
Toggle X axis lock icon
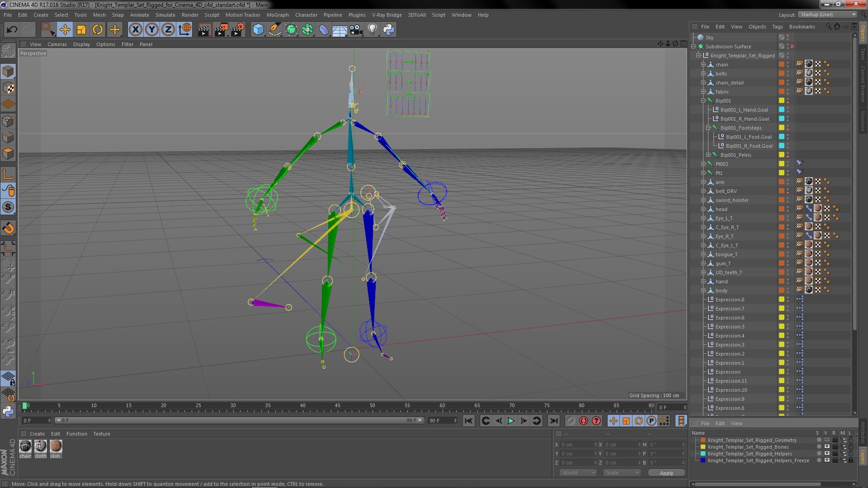tap(135, 30)
